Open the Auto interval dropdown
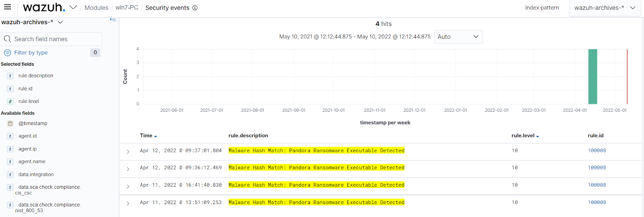This screenshot has width=644, height=217. click(458, 37)
